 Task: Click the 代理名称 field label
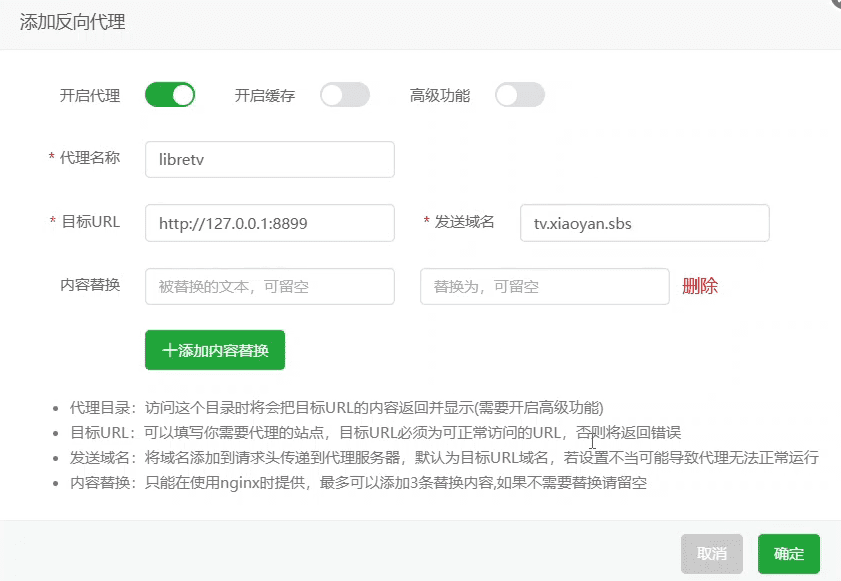pos(89,158)
